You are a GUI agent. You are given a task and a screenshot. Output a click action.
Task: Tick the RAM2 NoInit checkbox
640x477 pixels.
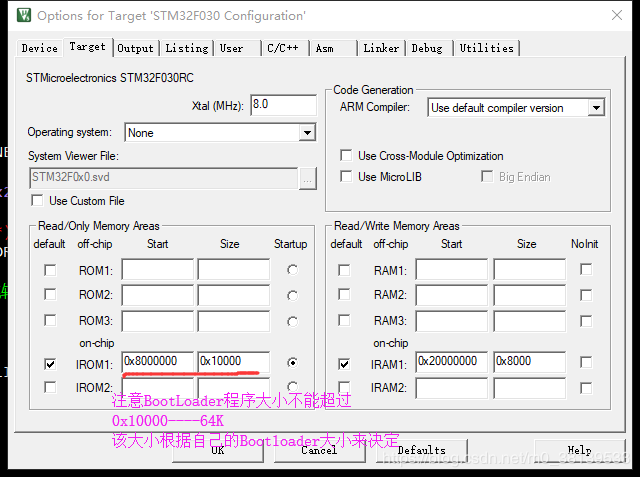(x=586, y=295)
